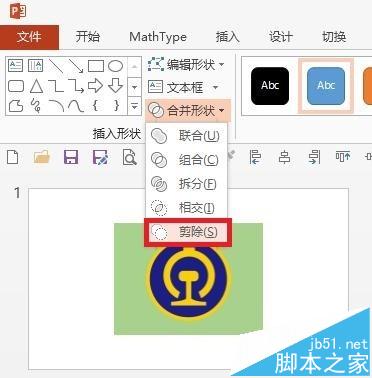Open a file with folder icon

[x=42, y=157]
